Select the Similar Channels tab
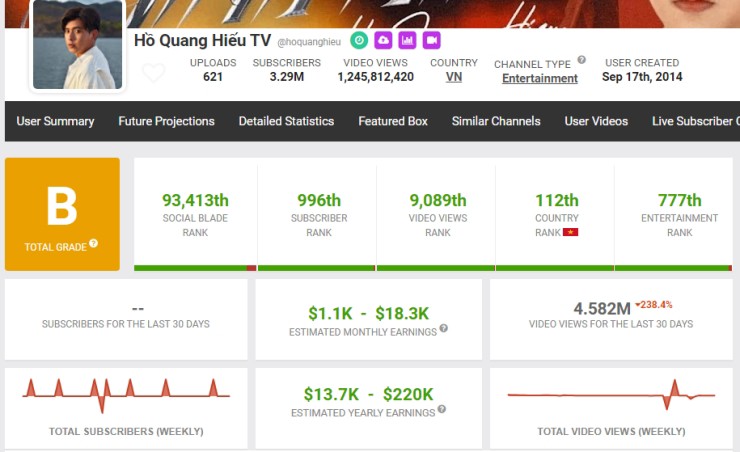The height and width of the screenshot is (452, 740). coord(496,121)
